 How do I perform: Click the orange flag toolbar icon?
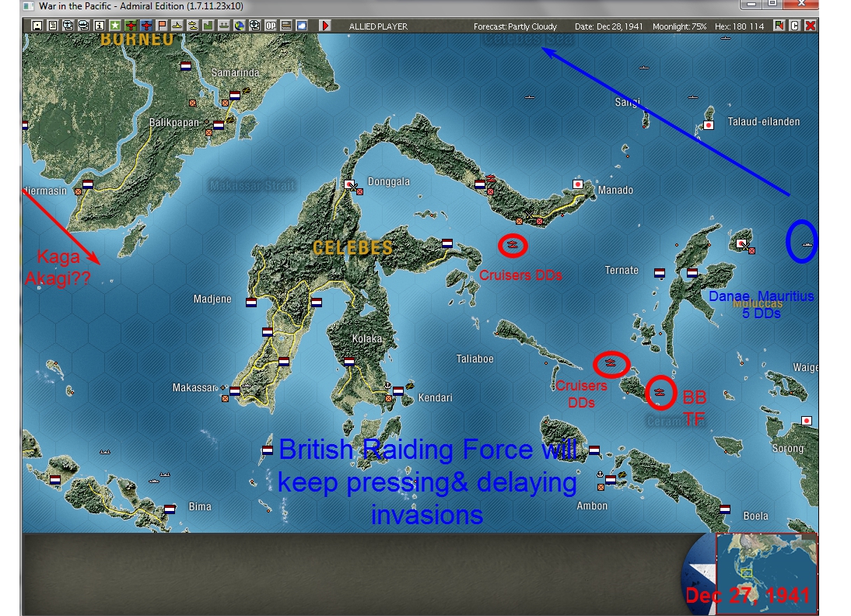162,26
